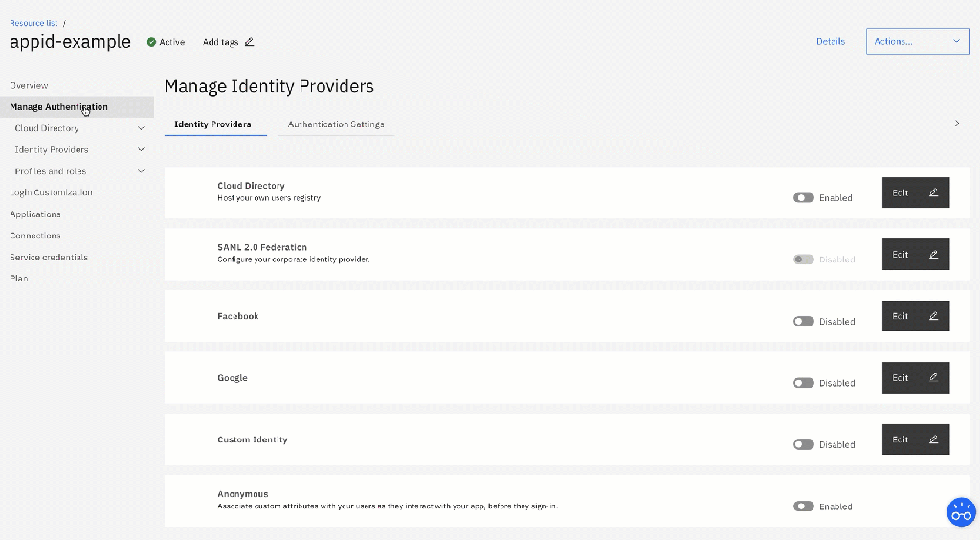Viewport: 980px width, 540px height.
Task: Click the right arrow to scroll tabs
Action: [x=957, y=124]
